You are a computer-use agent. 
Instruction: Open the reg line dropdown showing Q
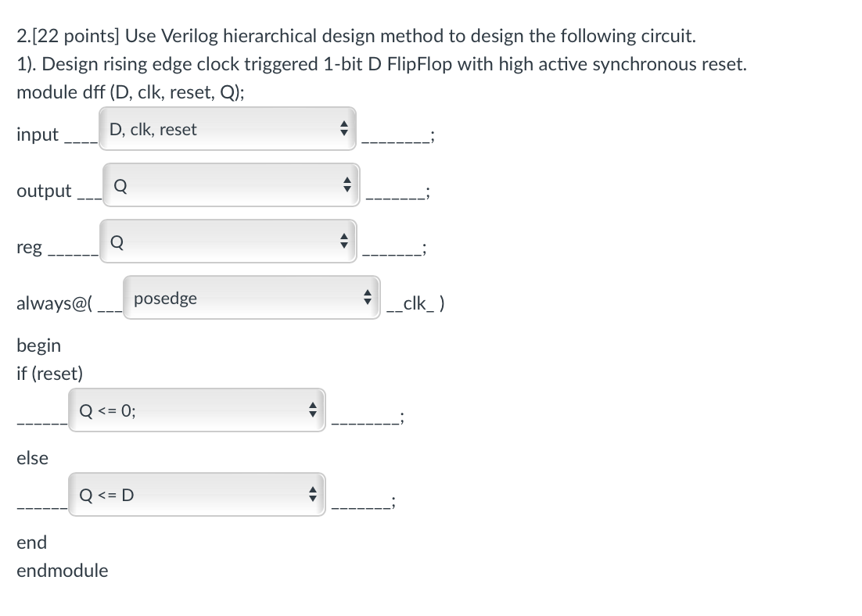[x=228, y=242]
